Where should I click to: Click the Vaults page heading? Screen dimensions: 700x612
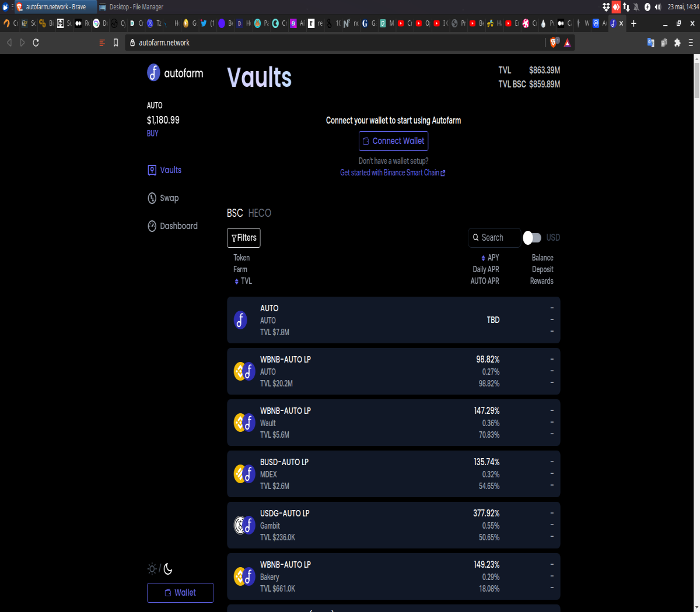(260, 78)
